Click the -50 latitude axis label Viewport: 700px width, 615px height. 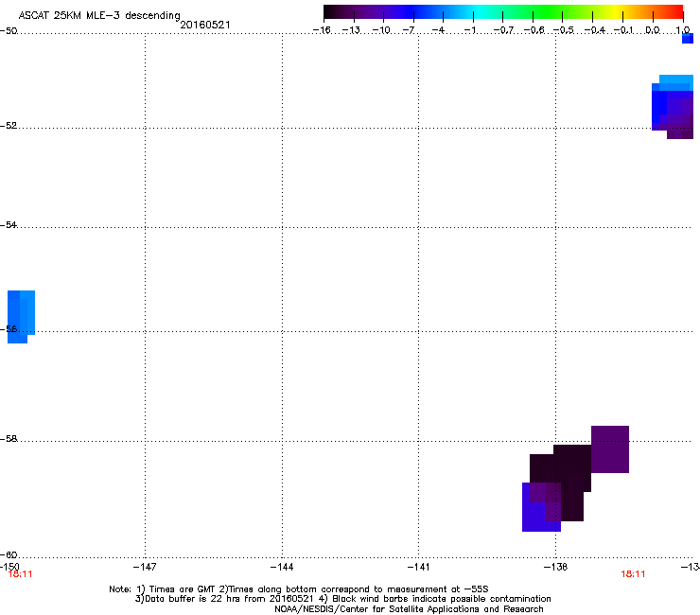pyautogui.click(x=9, y=31)
